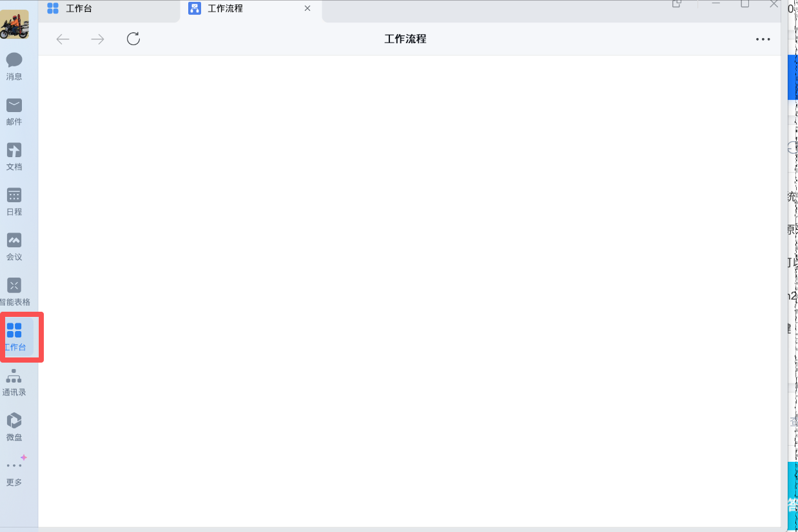This screenshot has height=532, width=798.
Task: Switch to the 工作台 tab at top
Action: [109, 9]
